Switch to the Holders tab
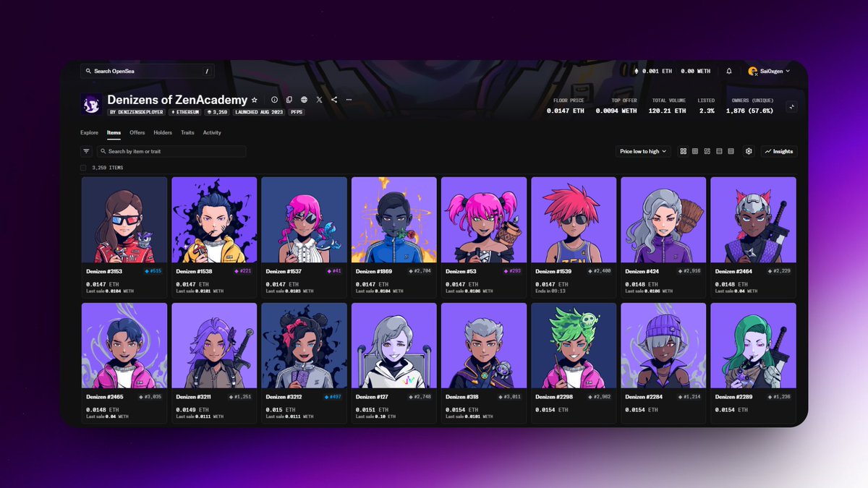 tap(163, 132)
